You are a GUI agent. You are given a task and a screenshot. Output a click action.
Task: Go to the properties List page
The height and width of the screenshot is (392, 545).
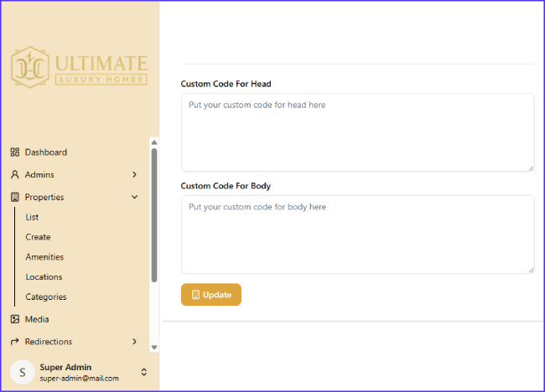point(32,217)
